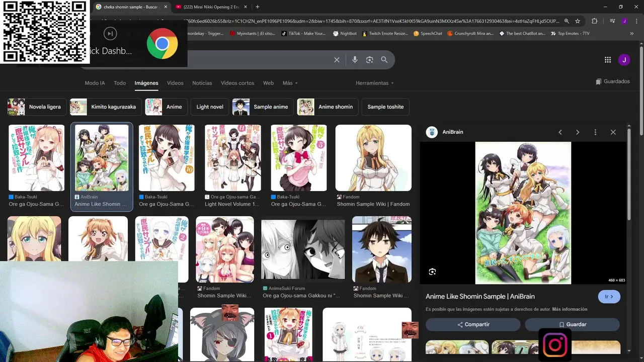Select the Imágenes tab
Screen dimensions: 644x362
(x=146, y=83)
